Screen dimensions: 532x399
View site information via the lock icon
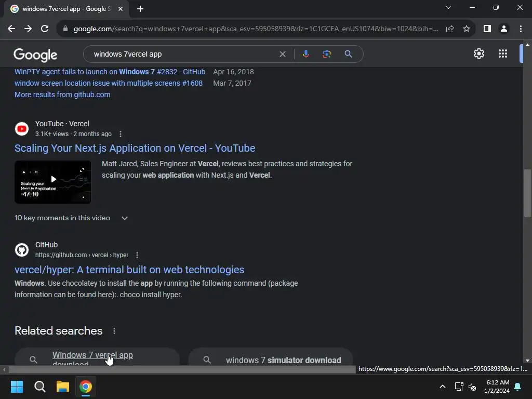[65, 29]
